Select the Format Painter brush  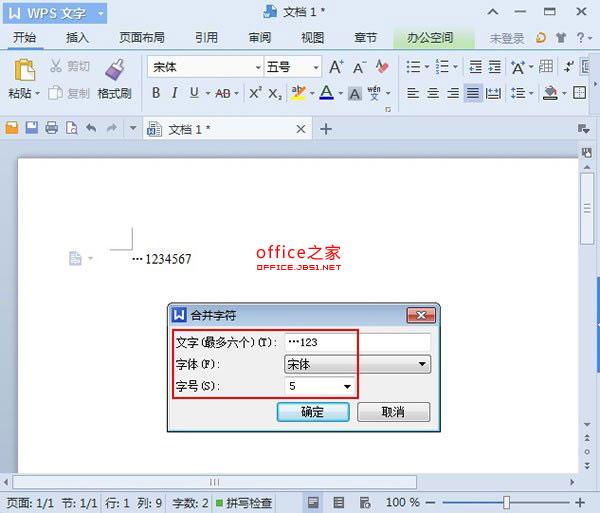(115, 69)
